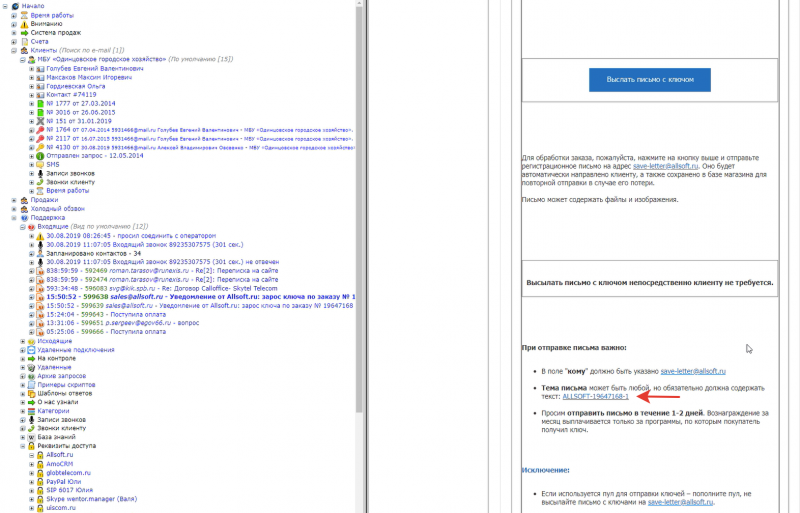Open the Удаленные folder
The width and height of the screenshot is (800, 513).
point(54,368)
